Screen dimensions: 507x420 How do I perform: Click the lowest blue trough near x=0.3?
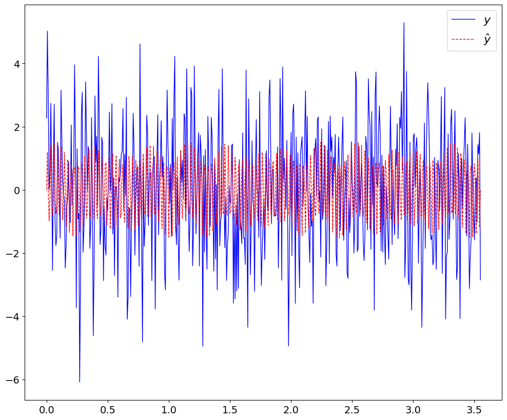click(x=81, y=380)
